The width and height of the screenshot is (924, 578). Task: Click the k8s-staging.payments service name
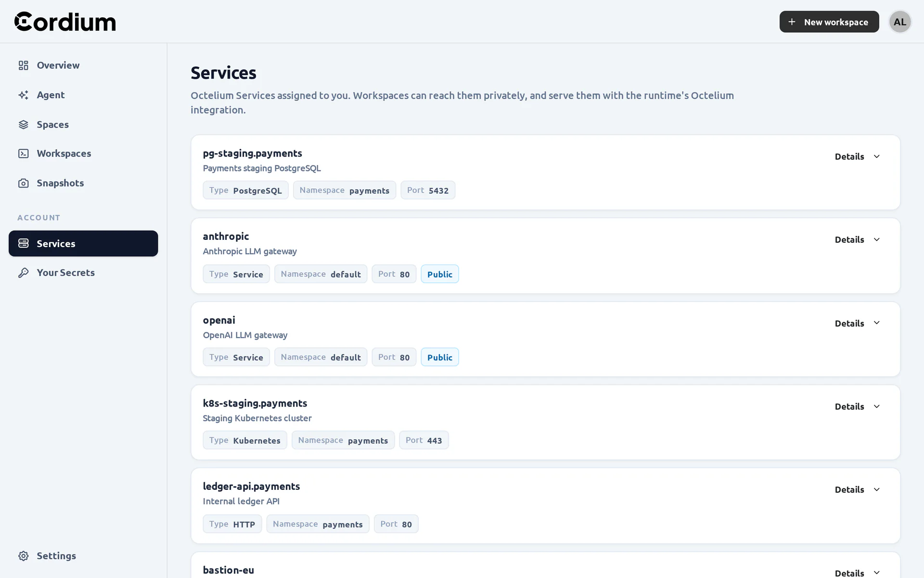pos(255,403)
